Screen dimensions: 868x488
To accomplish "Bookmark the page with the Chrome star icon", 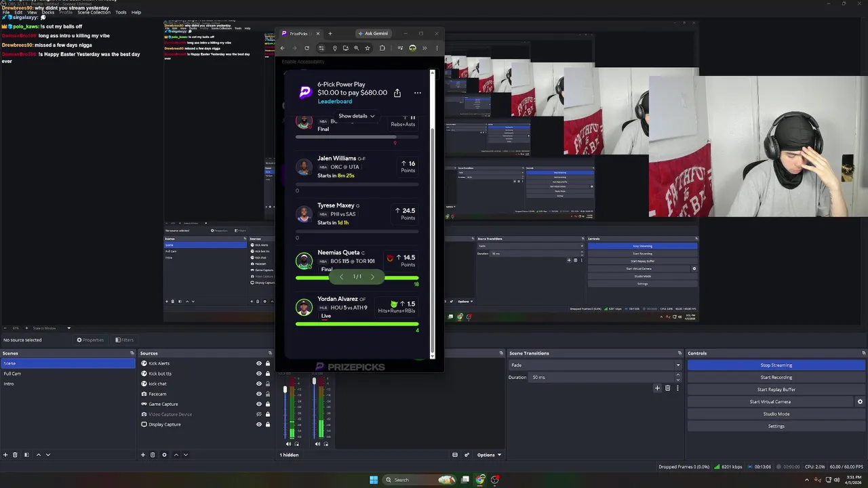I will [368, 48].
